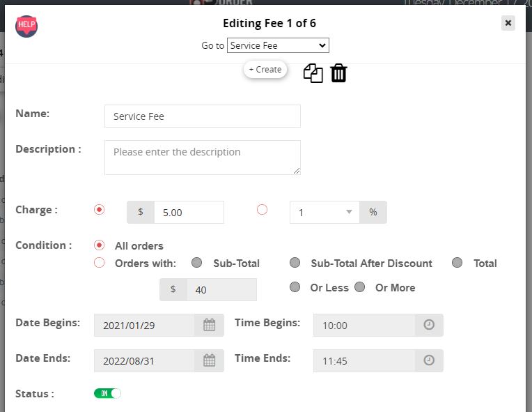Select the 'All orders' radio option
This screenshot has width=532, height=412.
click(x=100, y=245)
